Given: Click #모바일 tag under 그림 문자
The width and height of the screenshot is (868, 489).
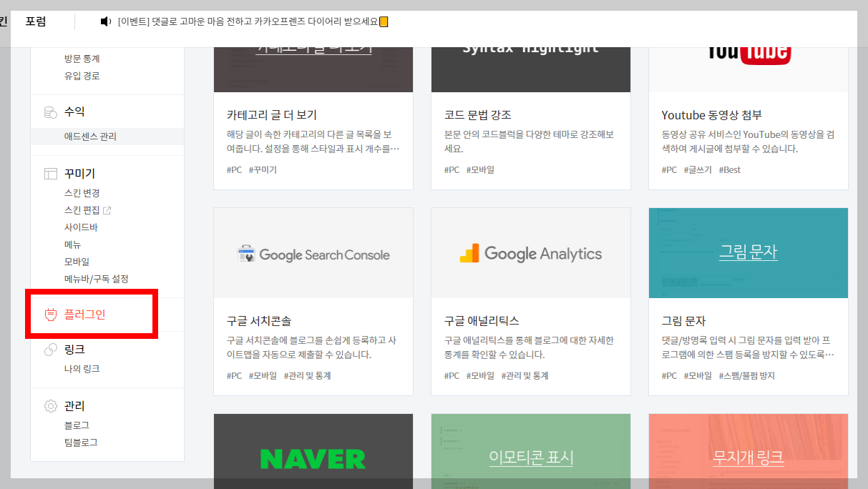Looking at the screenshot, I should (x=698, y=376).
